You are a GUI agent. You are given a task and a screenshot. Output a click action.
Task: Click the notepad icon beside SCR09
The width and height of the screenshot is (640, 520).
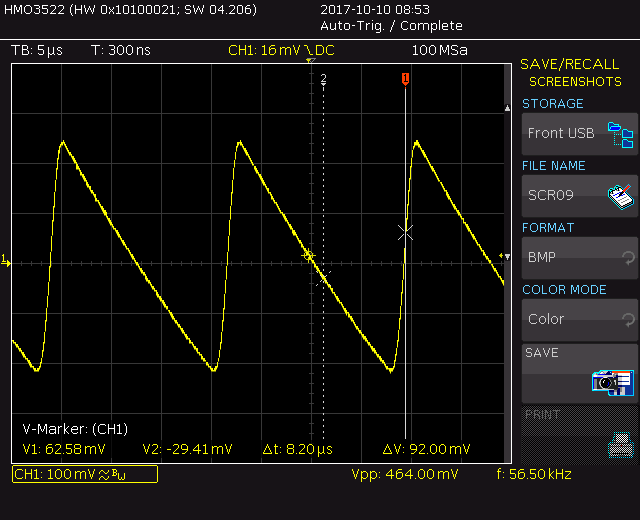point(621,196)
